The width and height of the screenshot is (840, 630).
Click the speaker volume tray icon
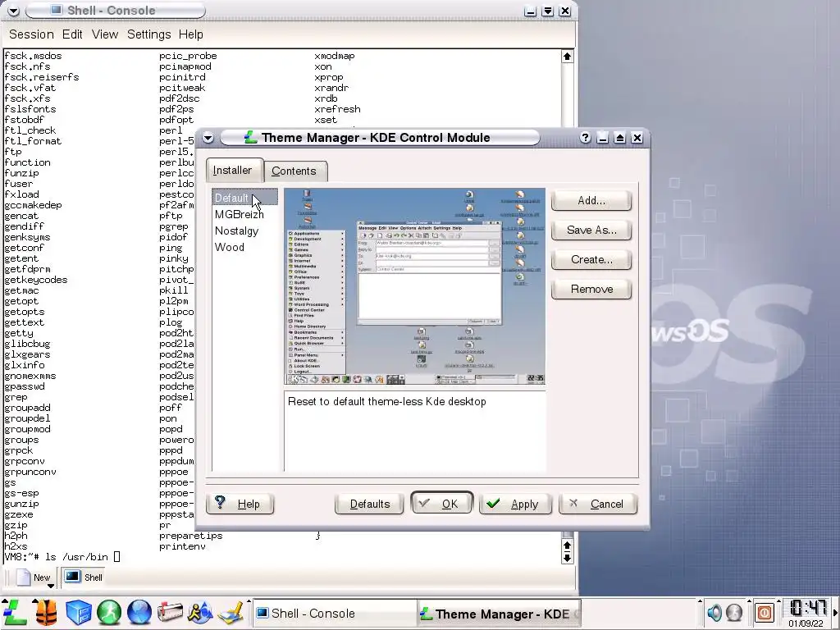pyautogui.click(x=714, y=612)
